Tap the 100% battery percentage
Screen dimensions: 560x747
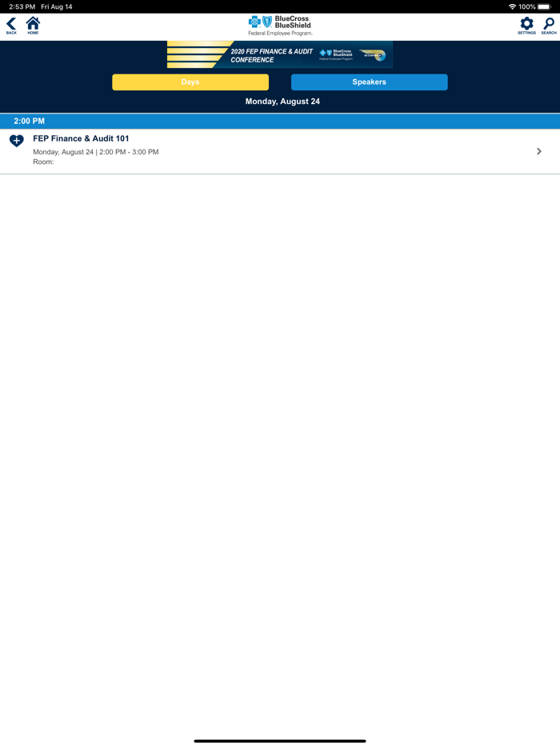[x=527, y=6]
